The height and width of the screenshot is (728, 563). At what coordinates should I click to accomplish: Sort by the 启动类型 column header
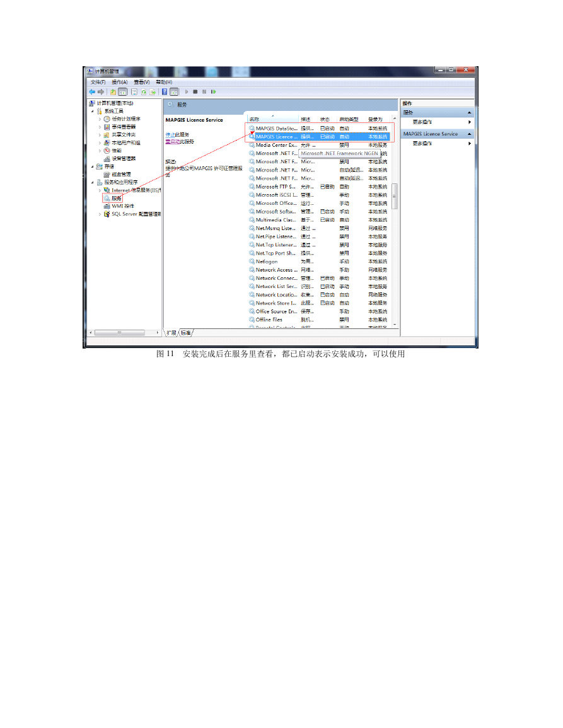coord(352,119)
